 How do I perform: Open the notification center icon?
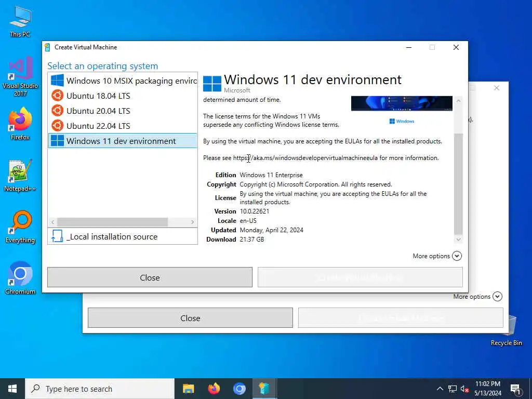tap(515, 390)
